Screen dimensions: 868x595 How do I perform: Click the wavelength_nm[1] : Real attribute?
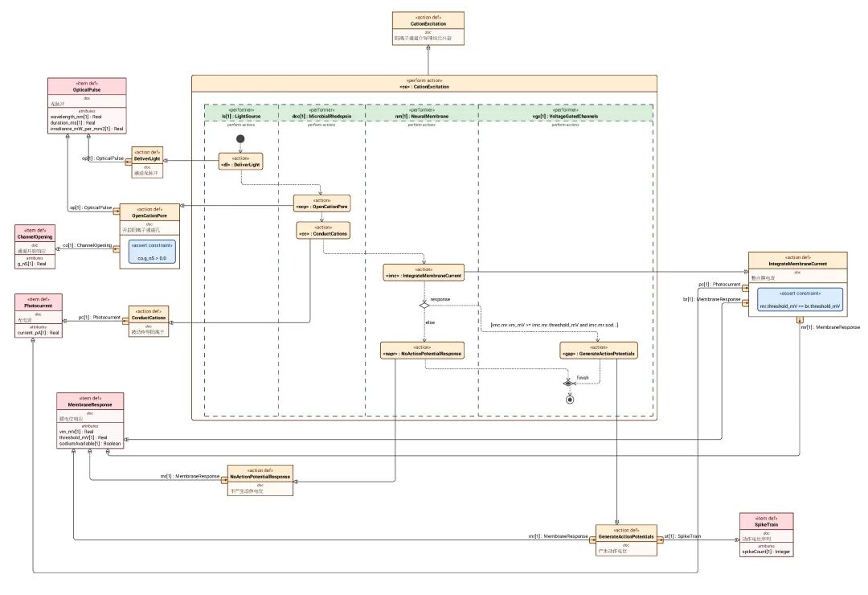click(76, 117)
